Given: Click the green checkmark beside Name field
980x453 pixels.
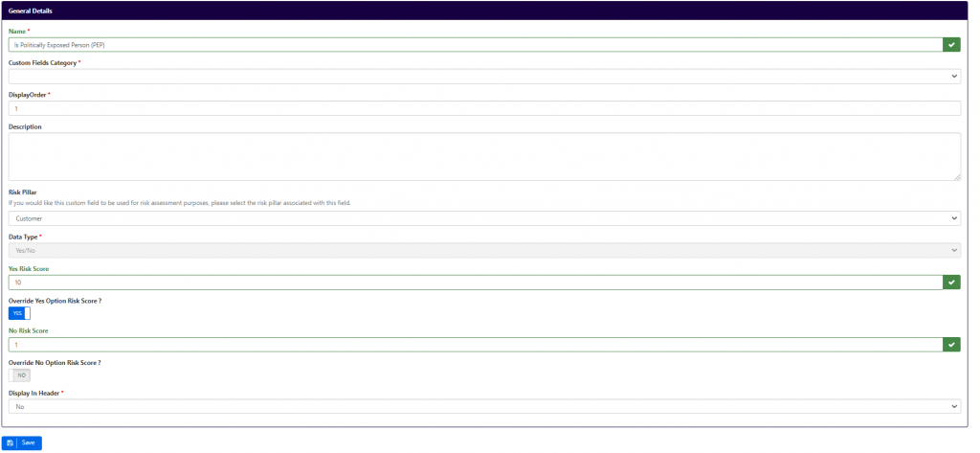Looking at the screenshot, I should point(951,44).
